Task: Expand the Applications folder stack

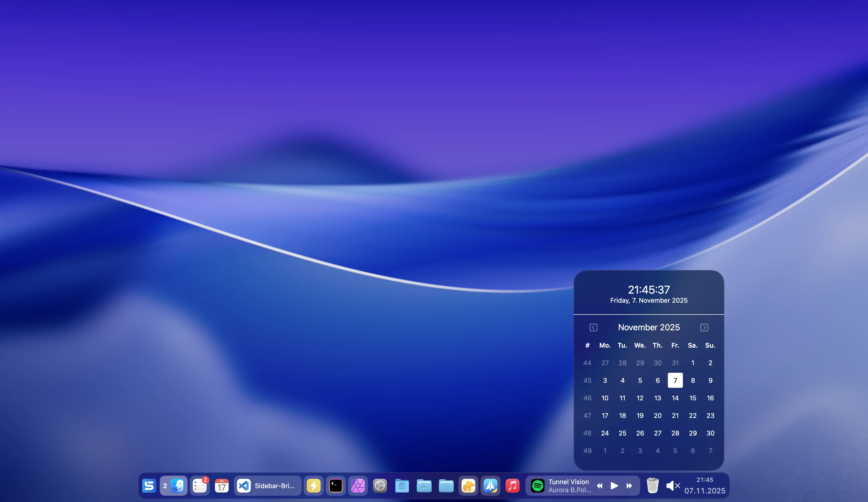Action: point(424,486)
